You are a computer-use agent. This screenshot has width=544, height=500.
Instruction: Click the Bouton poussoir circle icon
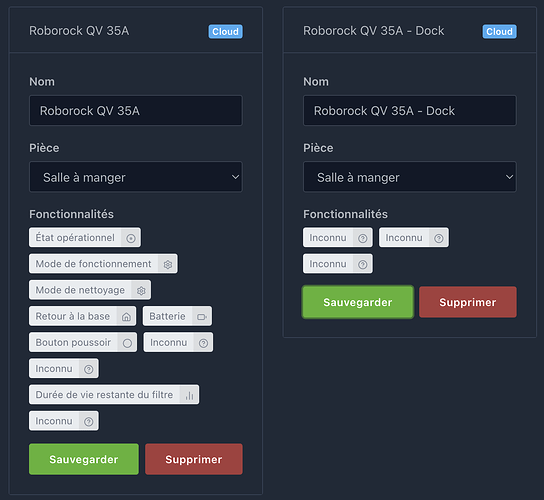(x=127, y=343)
